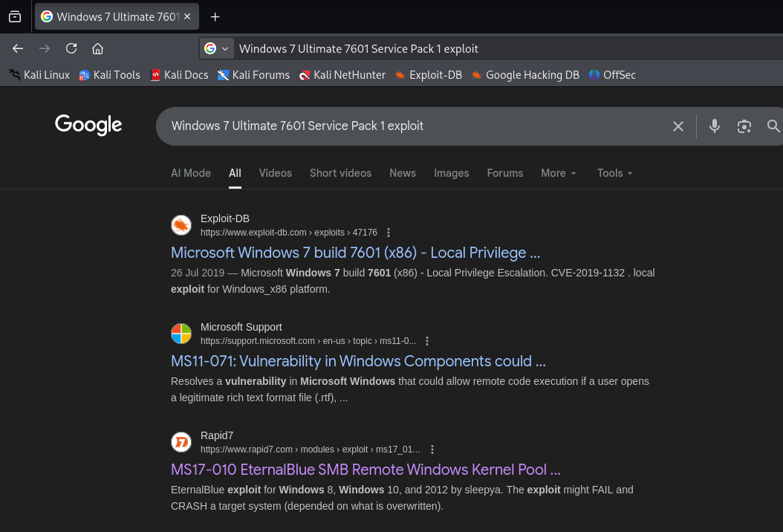
Task: Switch to News results tab
Action: point(403,173)
